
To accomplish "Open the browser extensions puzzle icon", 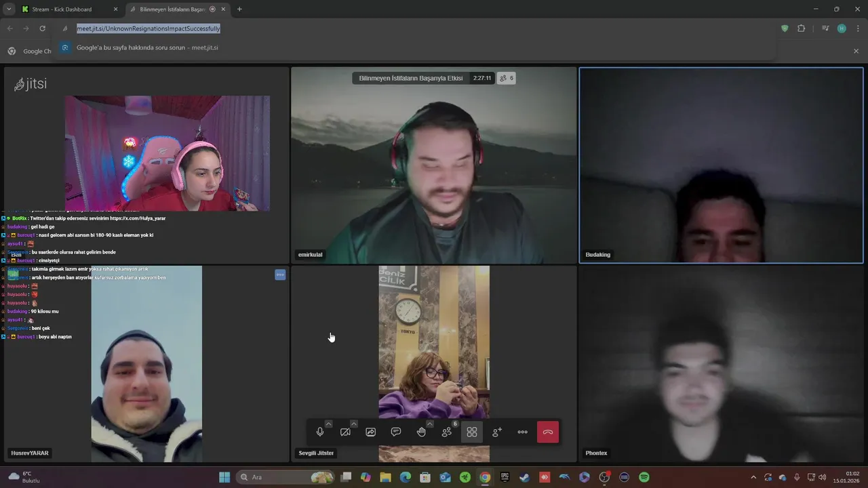I will click(802, 28).
